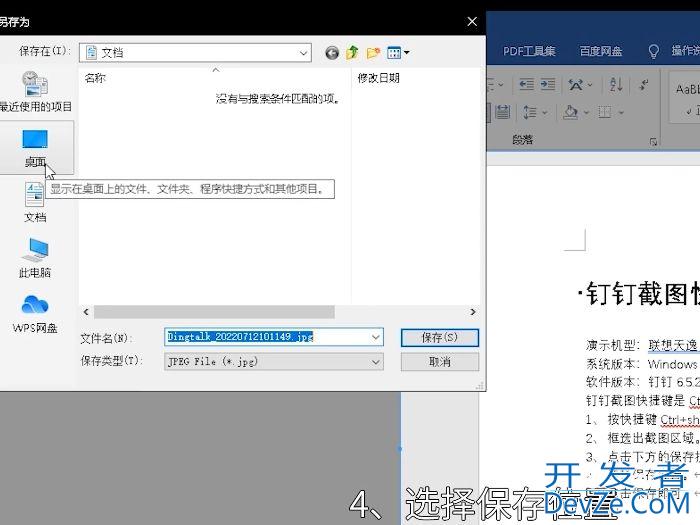
Task: Click the Word lightbulb tell-me icon
Action: (654, 51)
